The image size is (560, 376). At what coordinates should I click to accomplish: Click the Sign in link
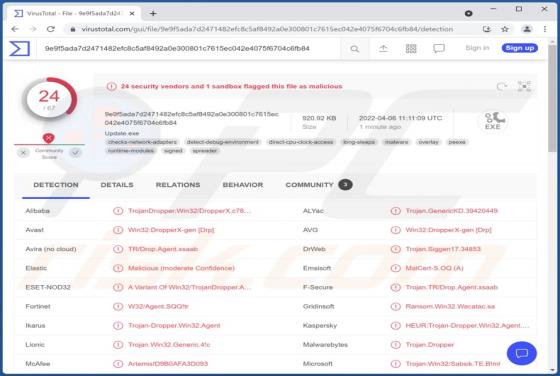coord(477,48)
